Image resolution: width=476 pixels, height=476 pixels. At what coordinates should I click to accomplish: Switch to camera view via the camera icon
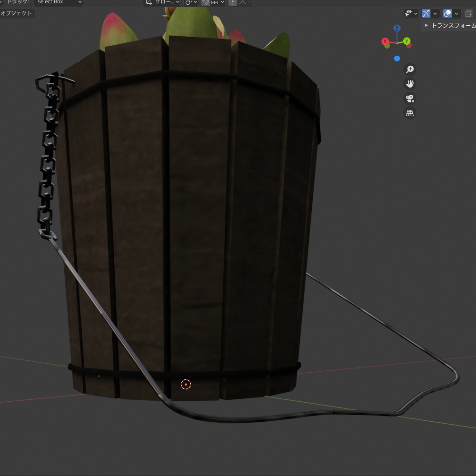pyautogui.click(x=410, y=99)
